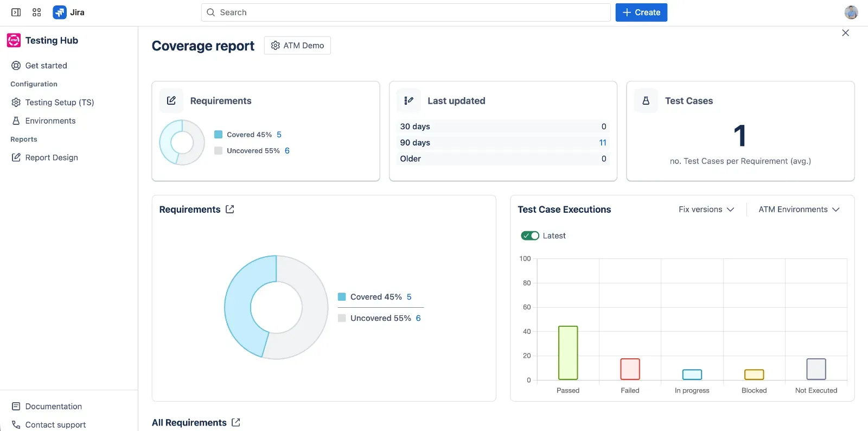Open Testing Setup (TS) in sidebar
868x431 pixels.
[59, 102]
